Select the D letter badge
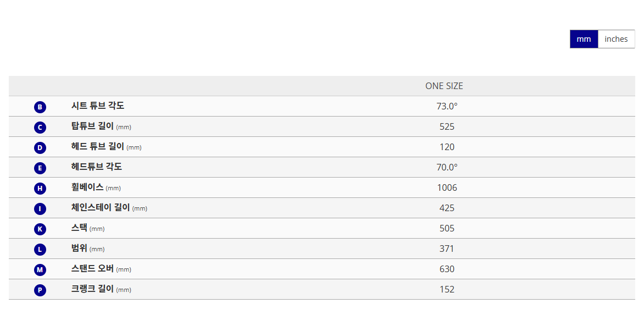 [40, 147]
